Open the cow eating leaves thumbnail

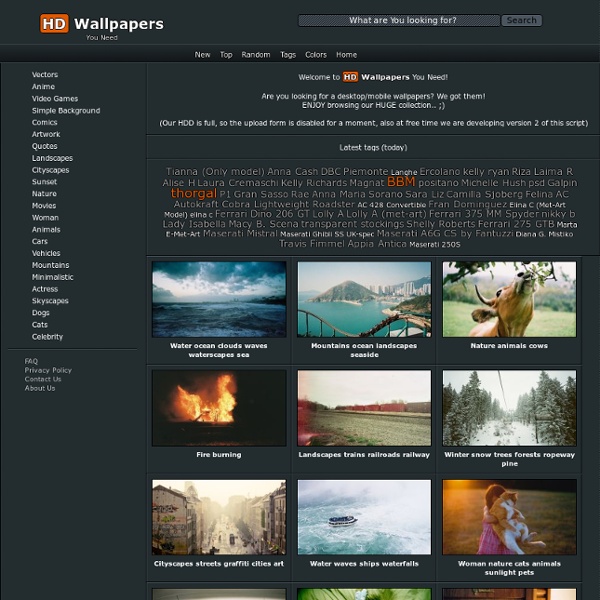(509, 299)
